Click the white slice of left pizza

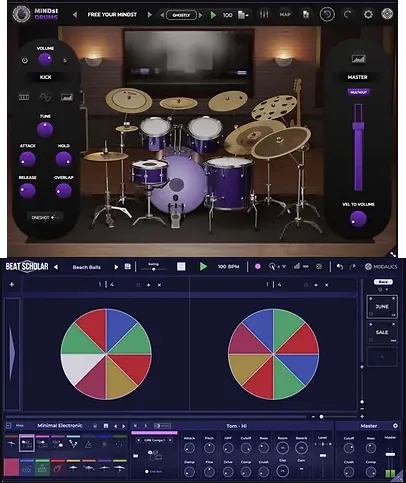[80, 366]
